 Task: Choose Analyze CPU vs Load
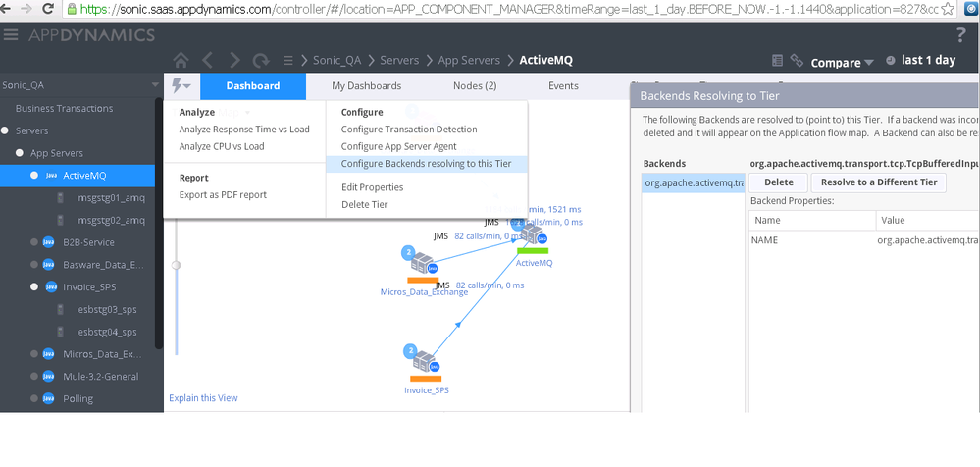coord(222,146)
